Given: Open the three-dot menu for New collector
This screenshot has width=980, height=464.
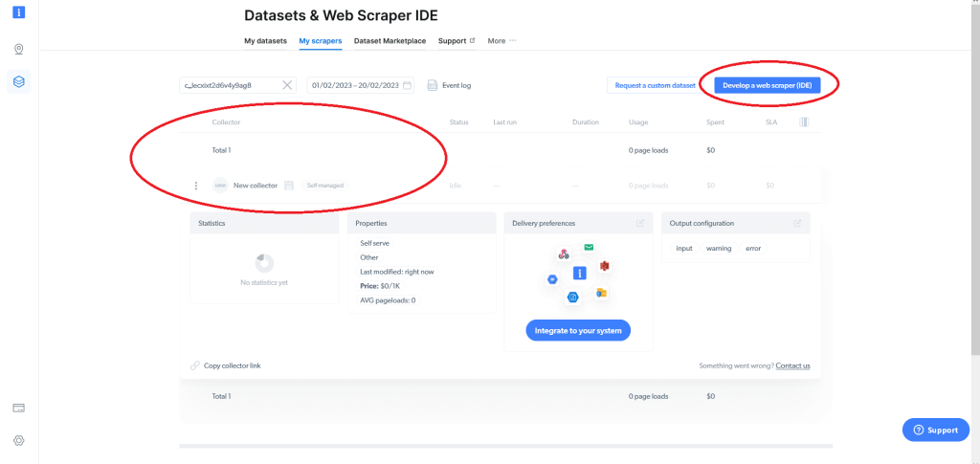Looking at the screenshot, I should [x=195, y=186].
